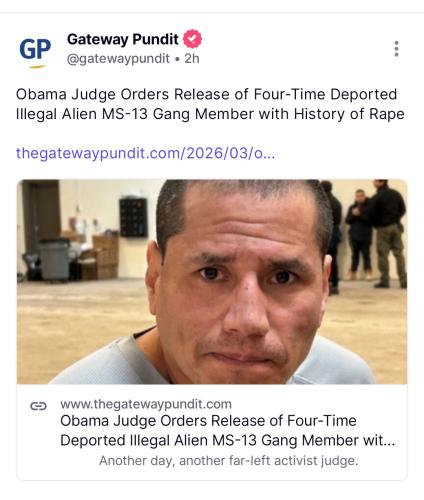Click the verified checkmark badge
424x500 pixels.
pos(192,39)
